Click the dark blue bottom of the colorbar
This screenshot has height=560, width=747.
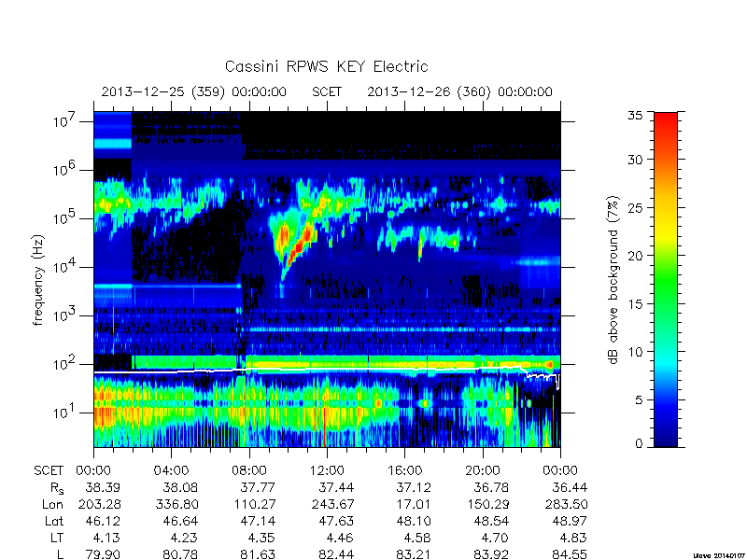[666, 438]
